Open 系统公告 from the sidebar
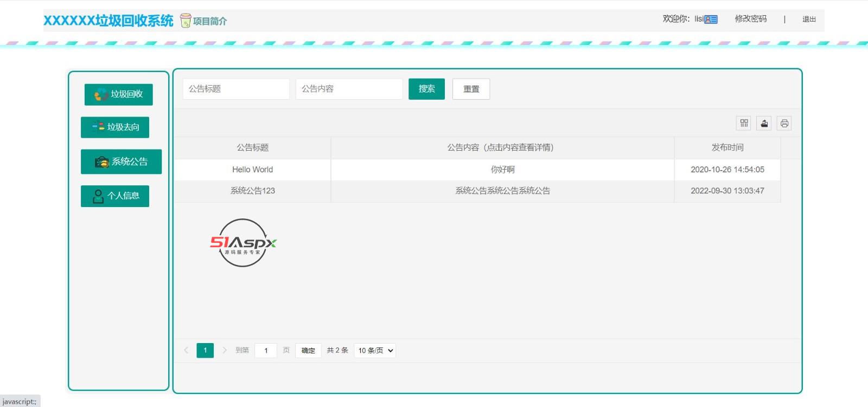Viewport: 868px width, 407px height. coord(121,161)
